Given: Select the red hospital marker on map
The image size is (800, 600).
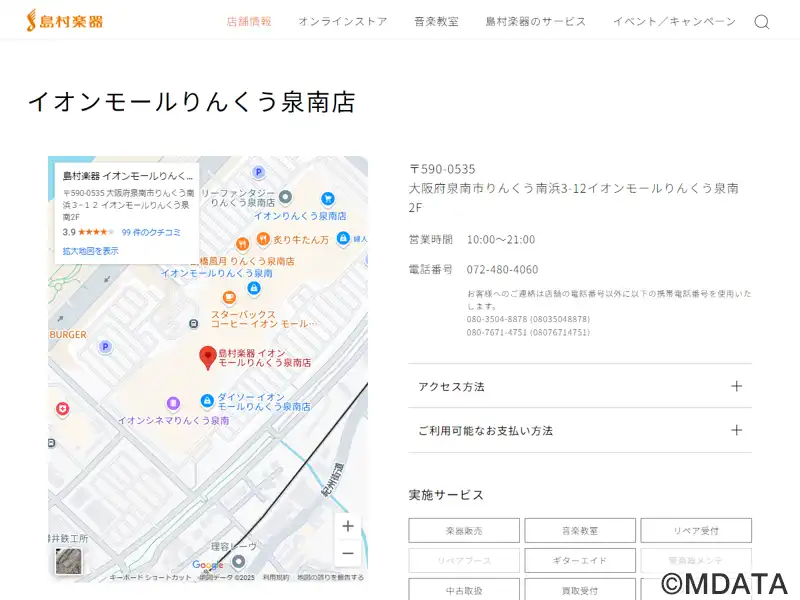Looking at the screenshot, I should click(x=62, y=409).
